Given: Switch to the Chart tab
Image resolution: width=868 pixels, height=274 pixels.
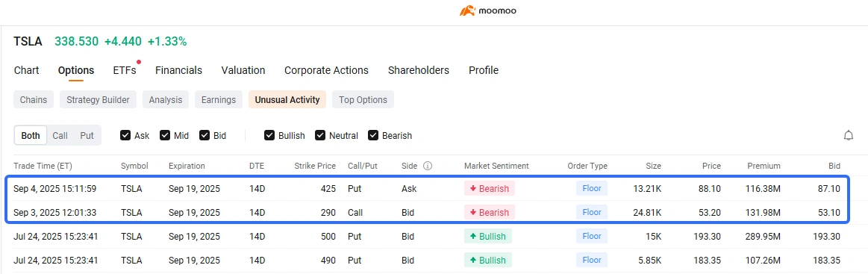Looking at the screenshot, I should coord(27,70).
